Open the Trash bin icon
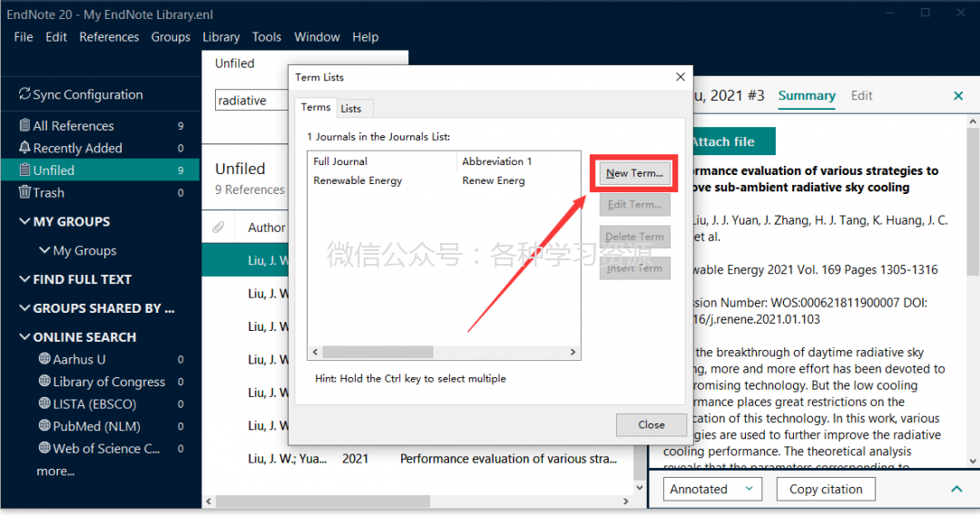 pos(24,191)
